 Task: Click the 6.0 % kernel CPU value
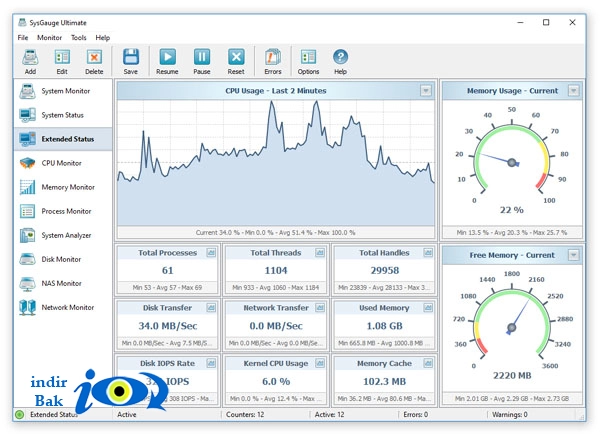pyautogui.click(x=276, y=382)
